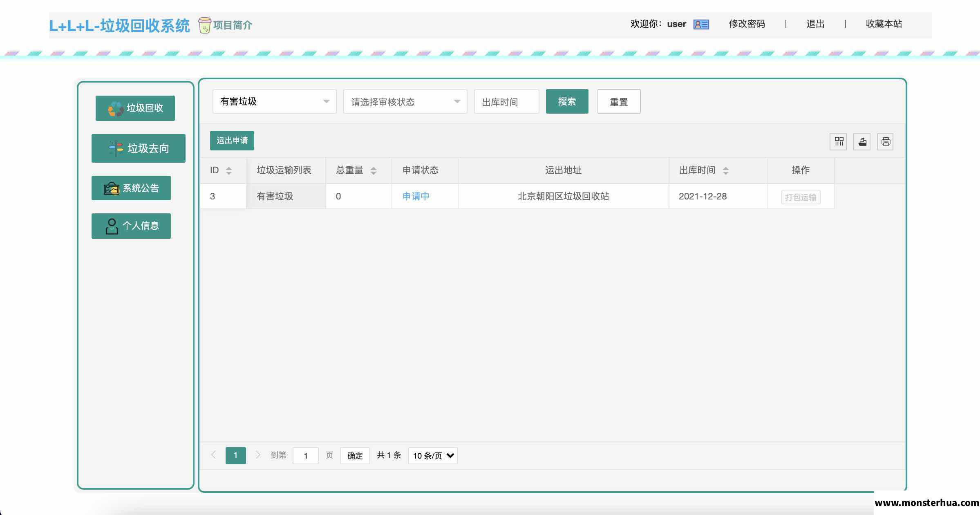
Task: Click 打包运输 button in row 3
Action: [801, 197]
